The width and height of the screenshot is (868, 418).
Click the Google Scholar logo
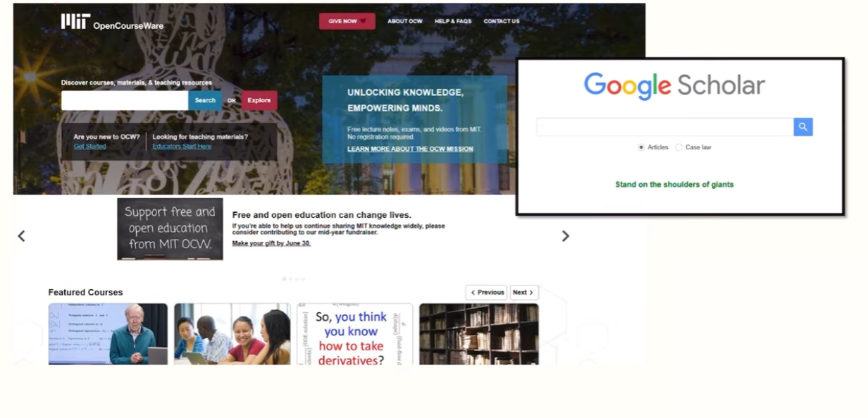pyautogui.click(x=674, y=86)
